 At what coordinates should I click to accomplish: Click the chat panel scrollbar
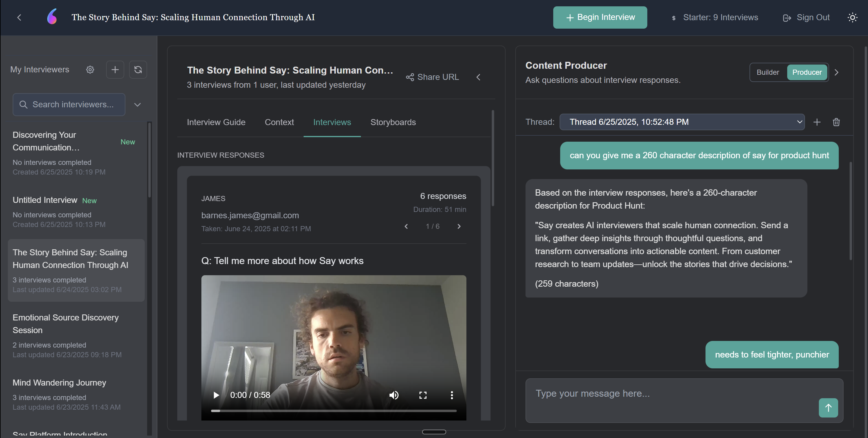(851, 211)
